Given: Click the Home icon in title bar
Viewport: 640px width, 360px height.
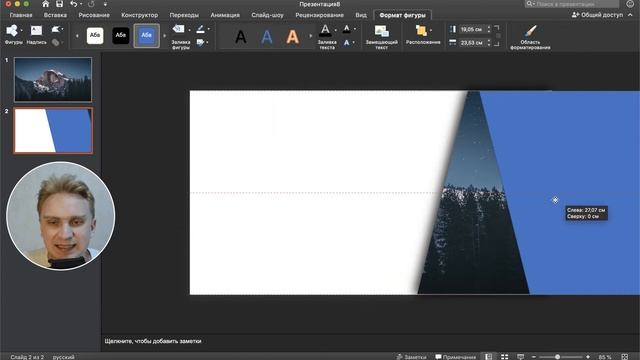Looking at the screenshot, I should click(x=45, y=4).
